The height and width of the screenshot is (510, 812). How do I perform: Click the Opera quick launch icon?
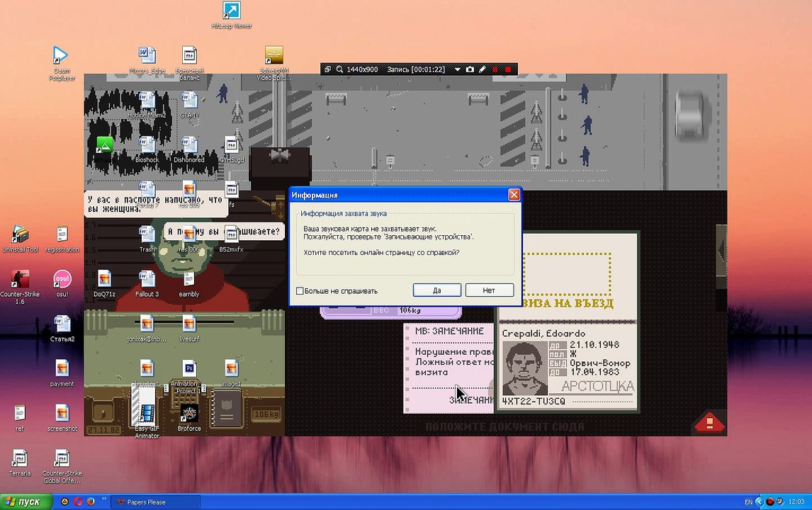(x=78, y=501)
